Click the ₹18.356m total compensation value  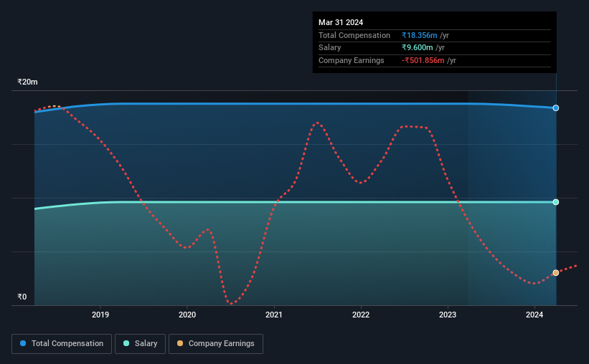point(419,35)
